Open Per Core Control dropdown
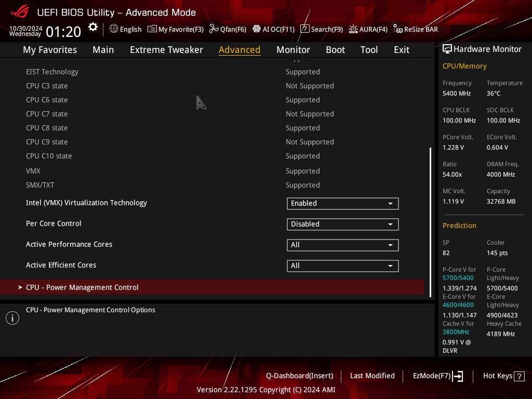532x399 pixels. [343, 224]
